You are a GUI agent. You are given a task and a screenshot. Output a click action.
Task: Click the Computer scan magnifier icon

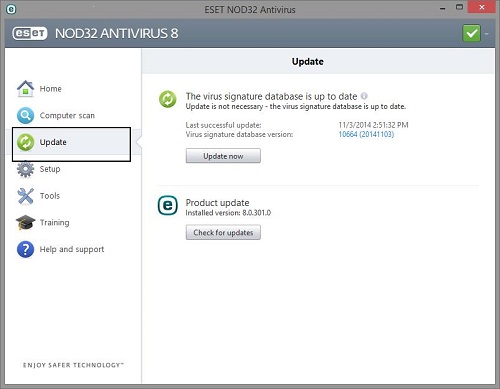tap(25, 115)
